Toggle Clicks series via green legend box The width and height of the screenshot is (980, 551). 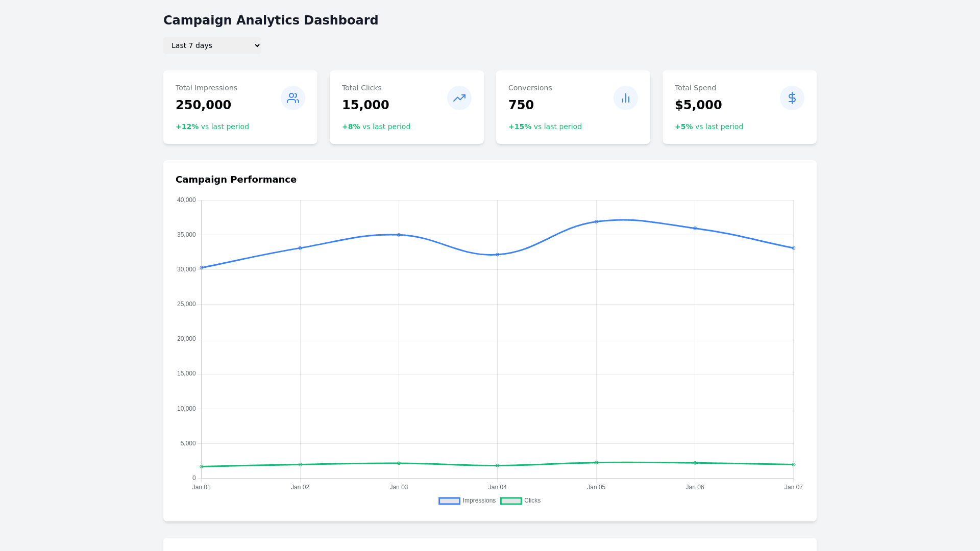coord(511,501)
